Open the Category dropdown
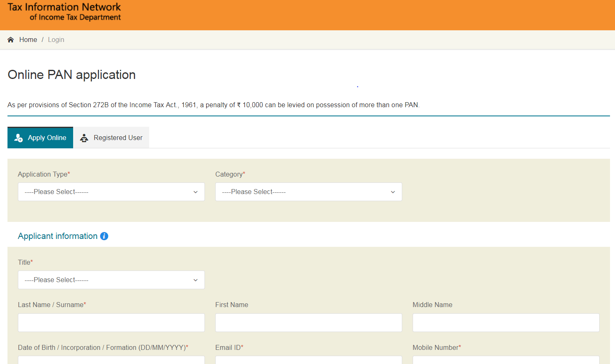This screenshot has height=364, width=615. [x=309, y=192]
